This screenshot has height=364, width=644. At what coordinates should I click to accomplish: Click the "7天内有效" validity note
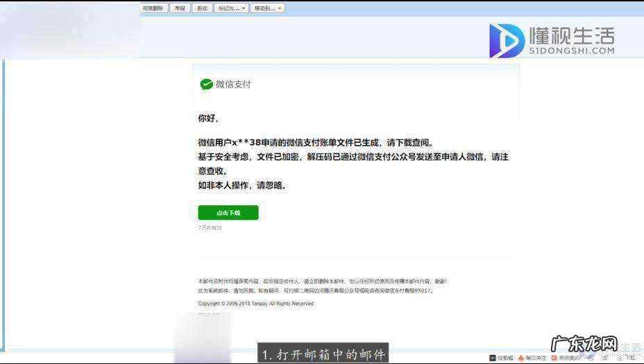[x=210, y=227]
